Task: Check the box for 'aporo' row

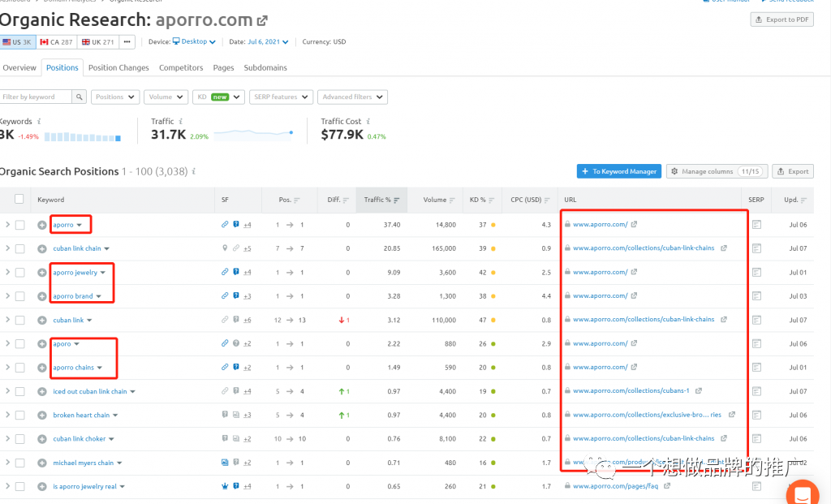Action: (x=19, y=344)
